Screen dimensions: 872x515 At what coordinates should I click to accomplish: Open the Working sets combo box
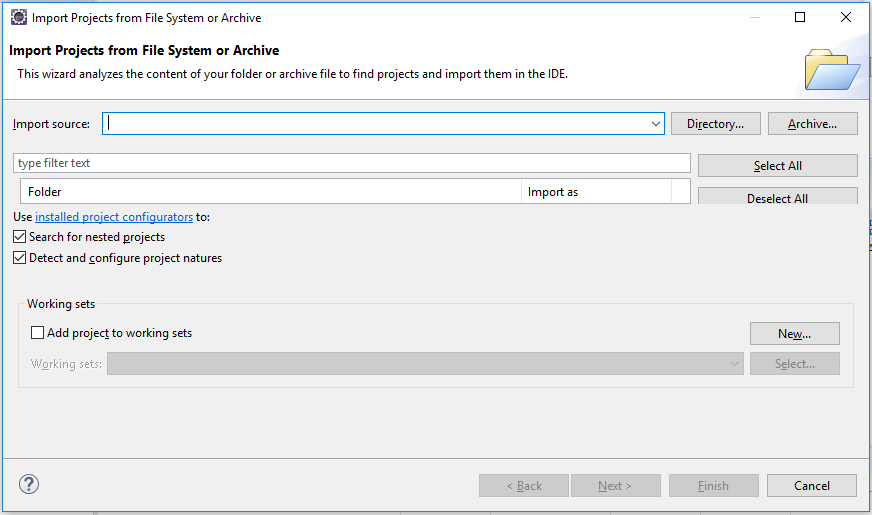click(425, 364)
